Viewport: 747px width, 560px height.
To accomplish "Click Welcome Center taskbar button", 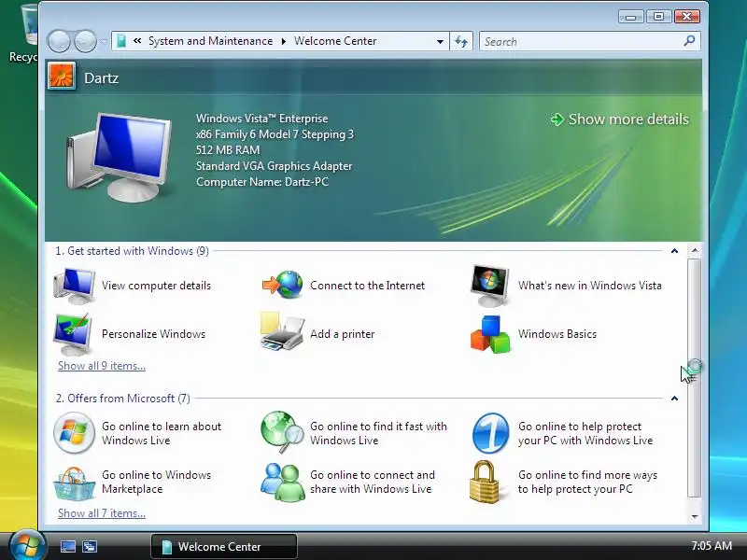I will click(224, 546).
